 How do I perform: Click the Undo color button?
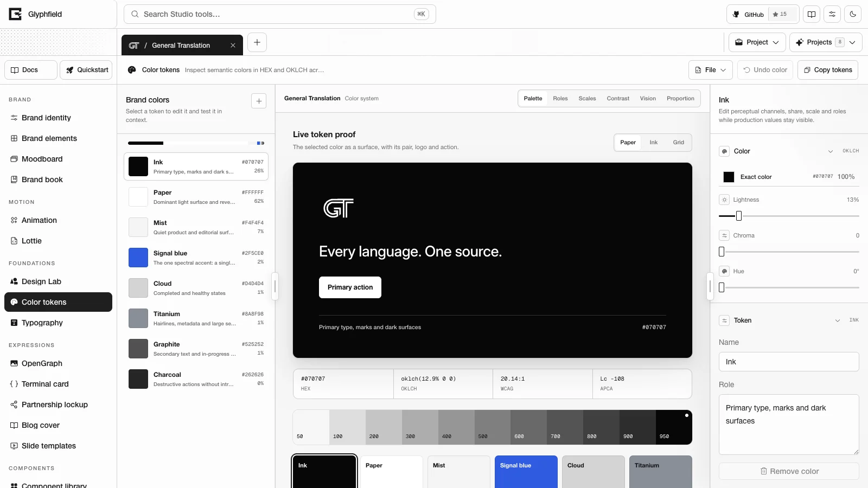tap(765, 70)
